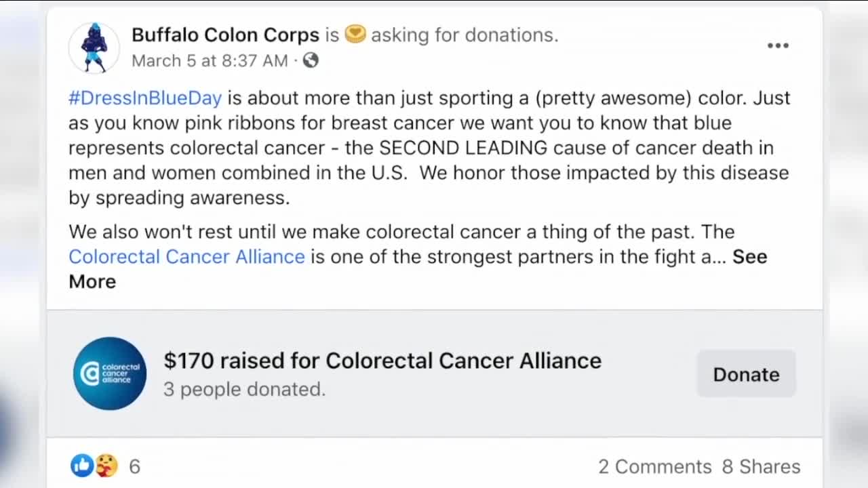Follow the #DressInBlueDay hashtag

coord(145,98)
